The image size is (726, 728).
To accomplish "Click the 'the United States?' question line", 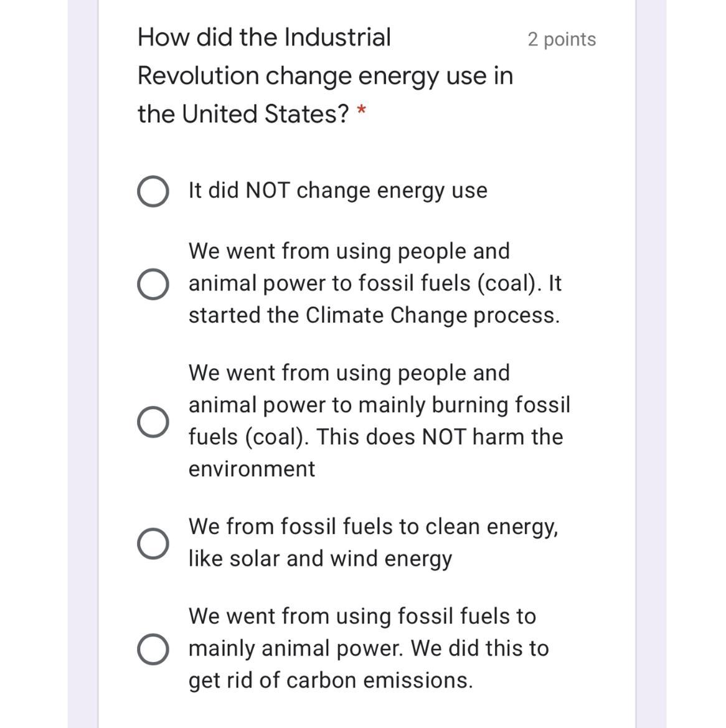I will [243, 115].
